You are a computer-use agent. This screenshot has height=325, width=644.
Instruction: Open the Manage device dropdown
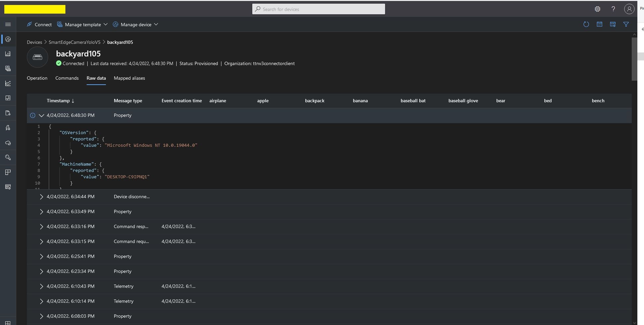click(x=135, y=25)
